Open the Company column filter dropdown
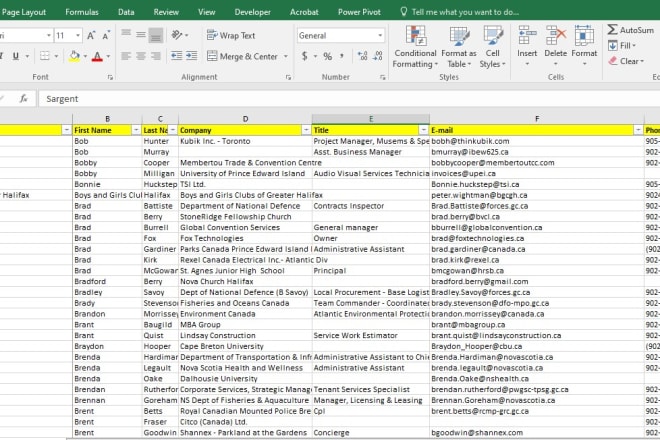This screenshot has height=440, width=660. click(x=306, y=130)
